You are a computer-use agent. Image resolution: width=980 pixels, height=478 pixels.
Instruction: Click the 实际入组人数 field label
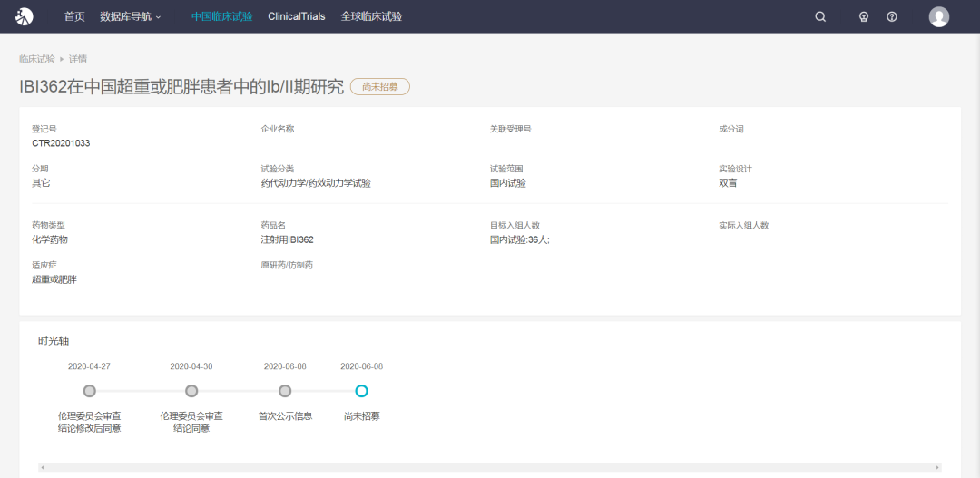(744, 225)
